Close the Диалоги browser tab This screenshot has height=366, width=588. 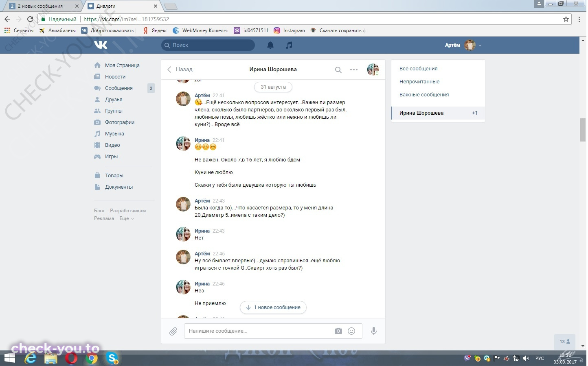tap(155, 6)
